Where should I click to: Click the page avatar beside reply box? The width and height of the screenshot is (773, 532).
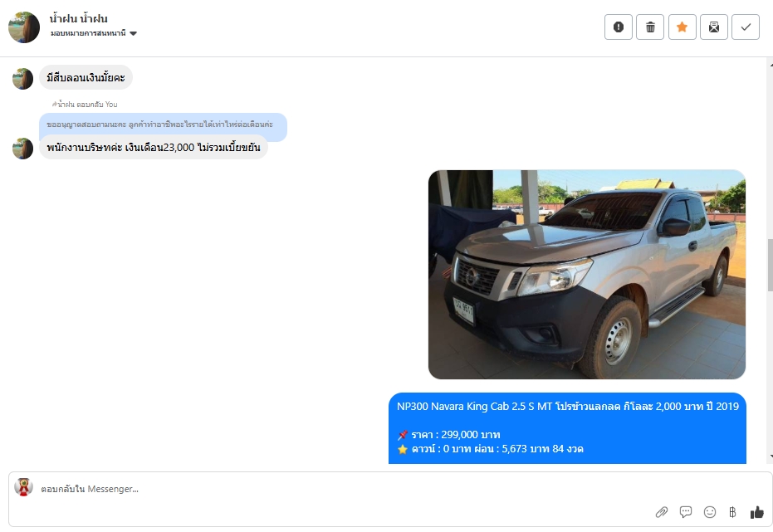point(23,486)
